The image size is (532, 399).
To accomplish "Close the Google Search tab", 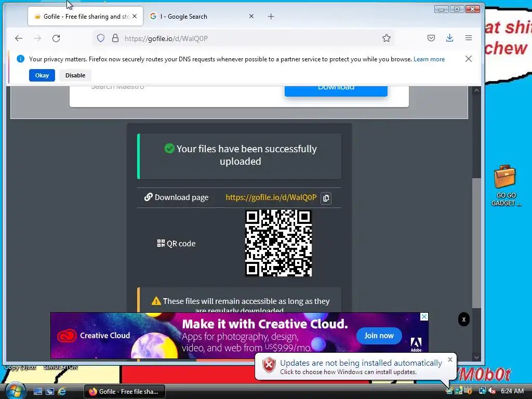I will coord(251,16).
